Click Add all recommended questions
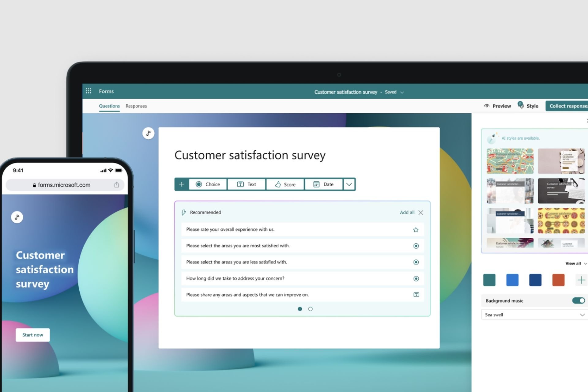This screenshot has width=588, height=392. (407, 213)
